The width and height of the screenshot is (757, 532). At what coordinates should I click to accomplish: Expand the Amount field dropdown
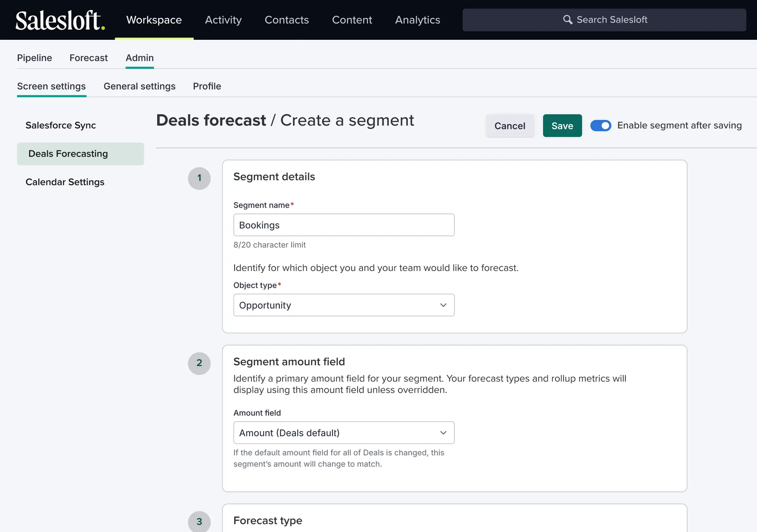(x=344, y=433)
